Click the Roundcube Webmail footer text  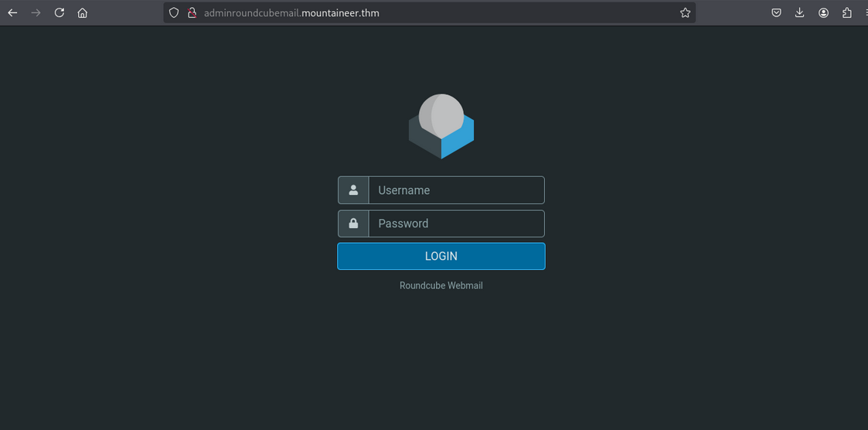point(441,285)
